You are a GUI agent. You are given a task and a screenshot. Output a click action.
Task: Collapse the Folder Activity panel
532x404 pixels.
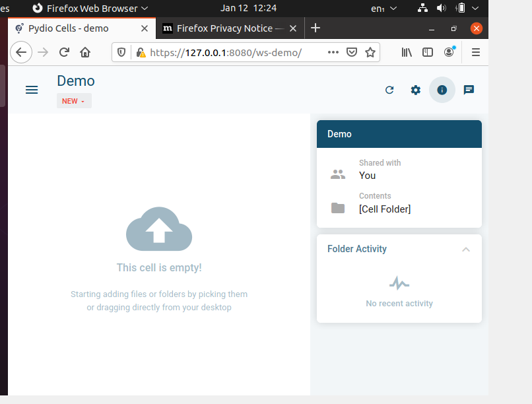coord(466,250)
